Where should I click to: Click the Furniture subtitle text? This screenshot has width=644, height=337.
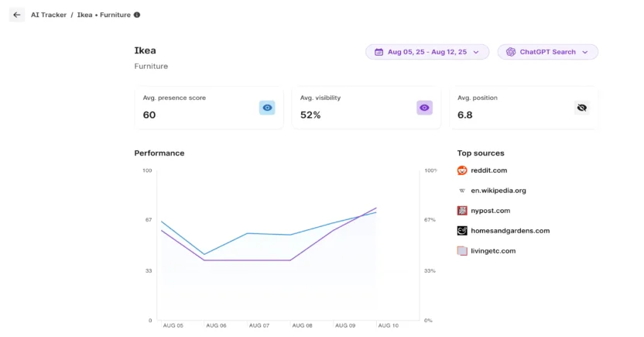[151, 66]
